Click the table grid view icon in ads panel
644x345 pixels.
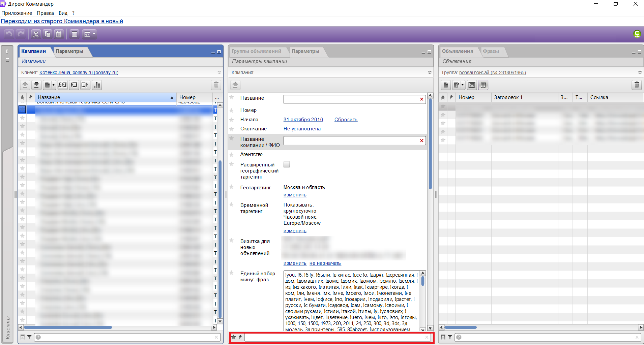pos(483,85)
